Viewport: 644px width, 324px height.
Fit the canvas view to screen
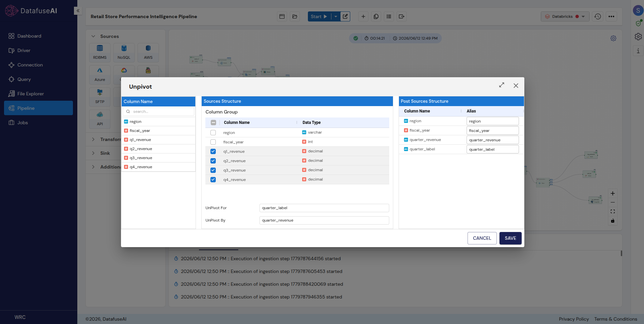[613, 212]
